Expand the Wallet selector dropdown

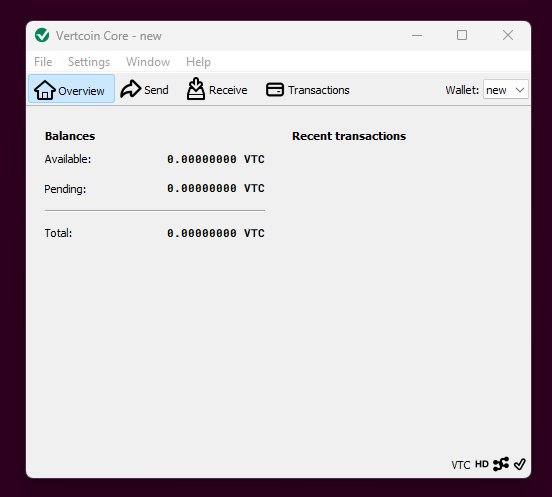pos(505,90)
